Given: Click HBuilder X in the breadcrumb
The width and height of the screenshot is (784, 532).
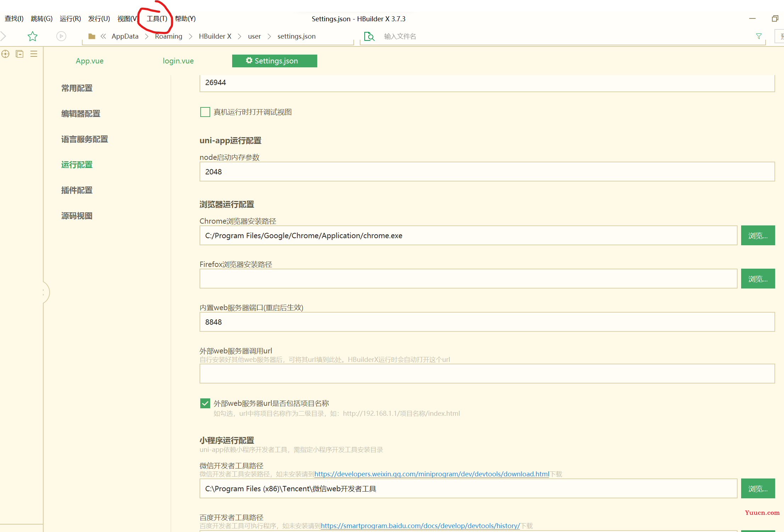Looking at the screenshot, I should 215,36.
